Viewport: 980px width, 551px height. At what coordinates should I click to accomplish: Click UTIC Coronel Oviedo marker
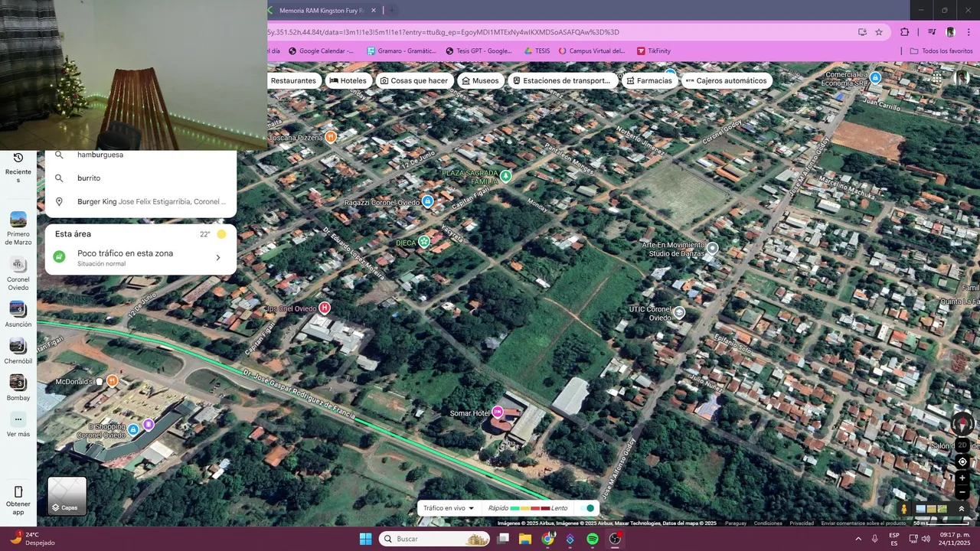click(679, 312)
